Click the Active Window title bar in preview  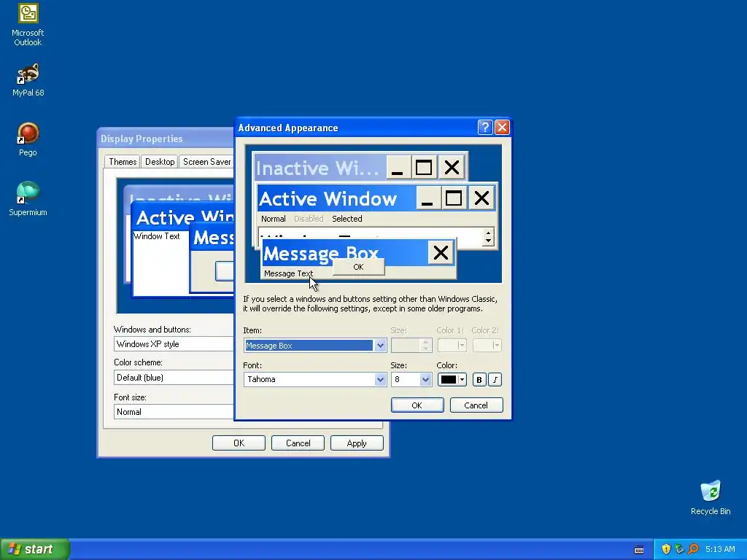[x=336, y=198]
